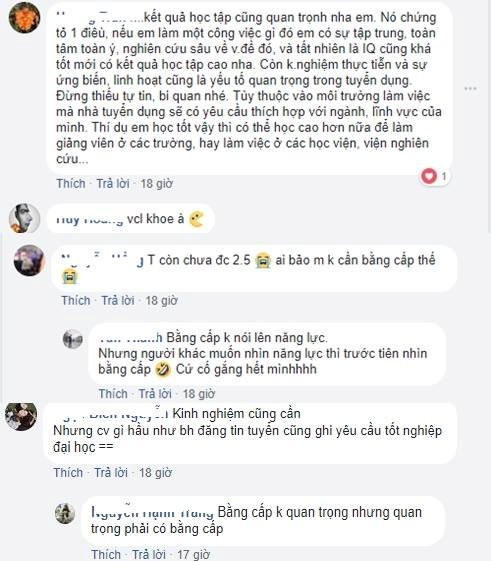Click Trả lời under the 'chưa đc 2.5' comment
Screen dimensions: 491x561
point(118,301)
